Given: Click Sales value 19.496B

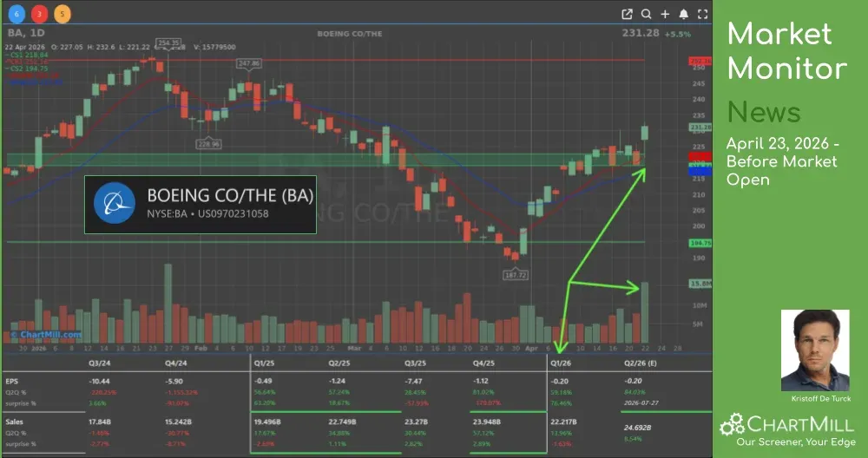Looking at the screenshot, I should 266,422.
